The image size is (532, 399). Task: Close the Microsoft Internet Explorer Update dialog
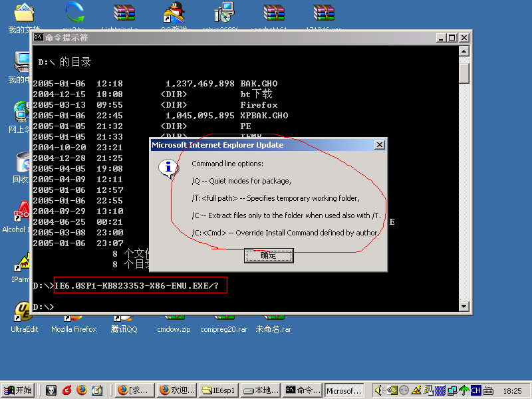click(379, 145)
